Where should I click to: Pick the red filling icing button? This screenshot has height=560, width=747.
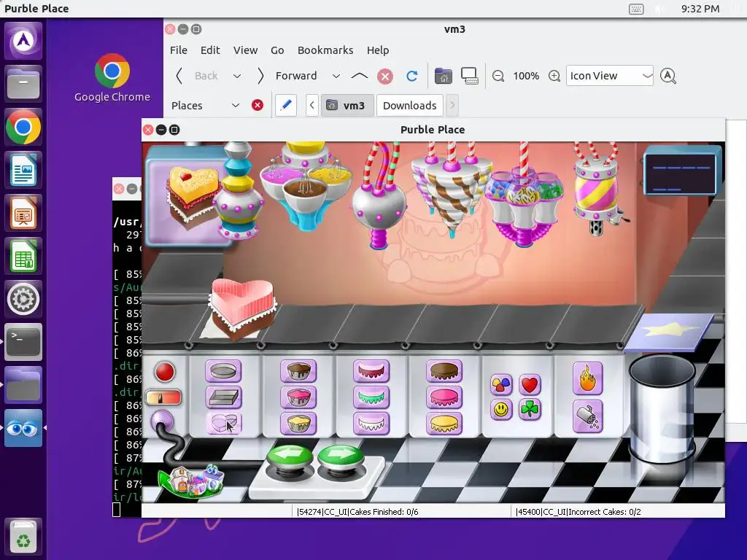click(371, 371)
